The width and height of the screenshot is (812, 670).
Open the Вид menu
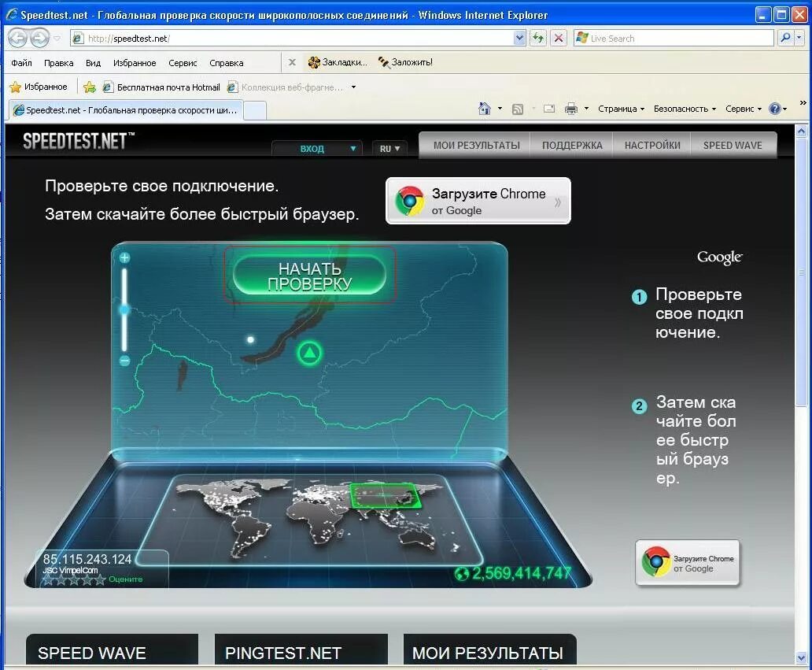click(x=93, y=63)
